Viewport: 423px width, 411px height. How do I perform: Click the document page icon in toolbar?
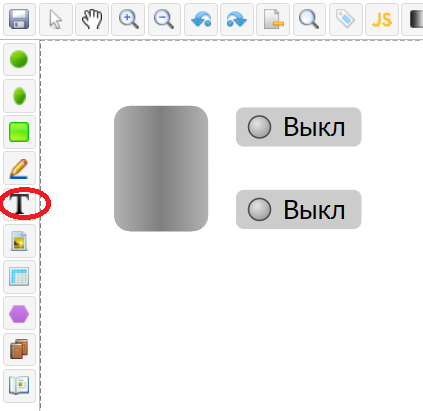coord(273,19)
